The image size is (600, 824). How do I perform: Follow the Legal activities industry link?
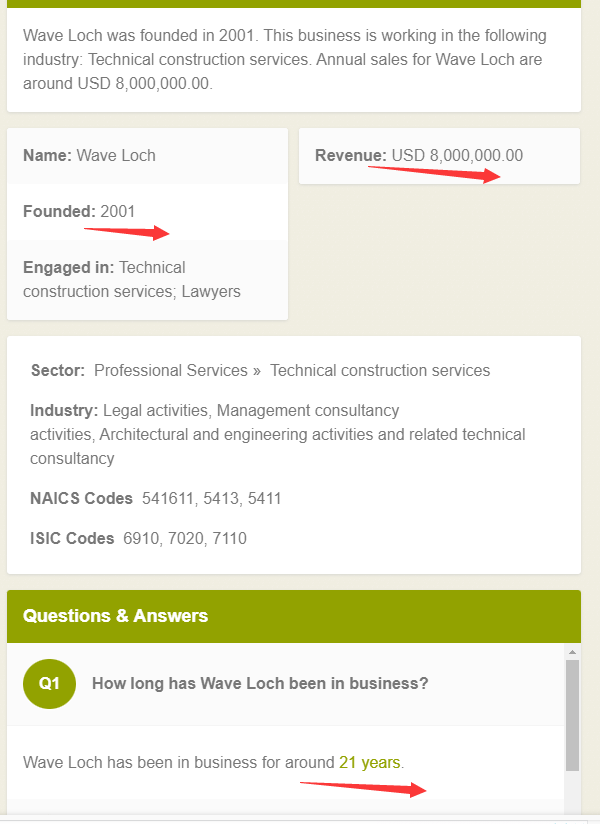(x=157, y=410)
